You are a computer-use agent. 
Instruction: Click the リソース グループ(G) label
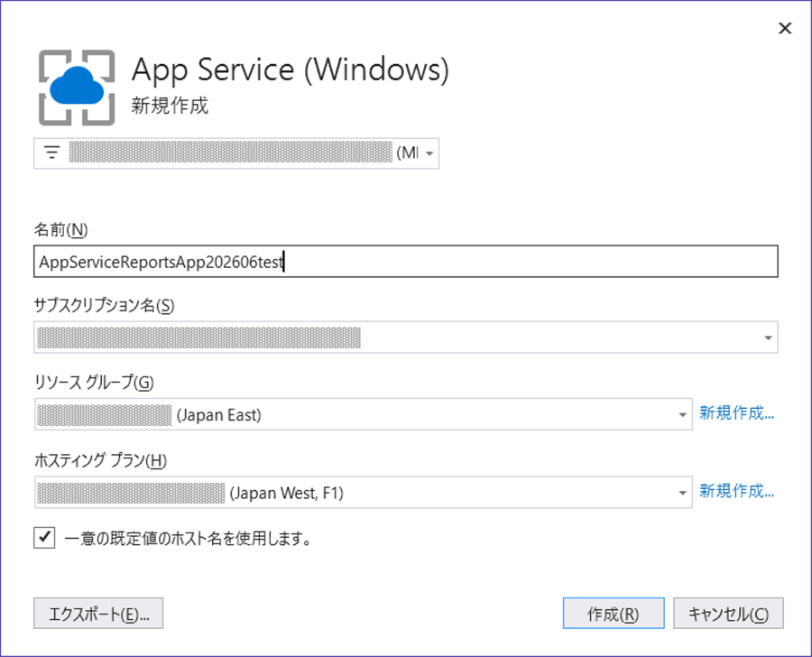pos(94,383)
